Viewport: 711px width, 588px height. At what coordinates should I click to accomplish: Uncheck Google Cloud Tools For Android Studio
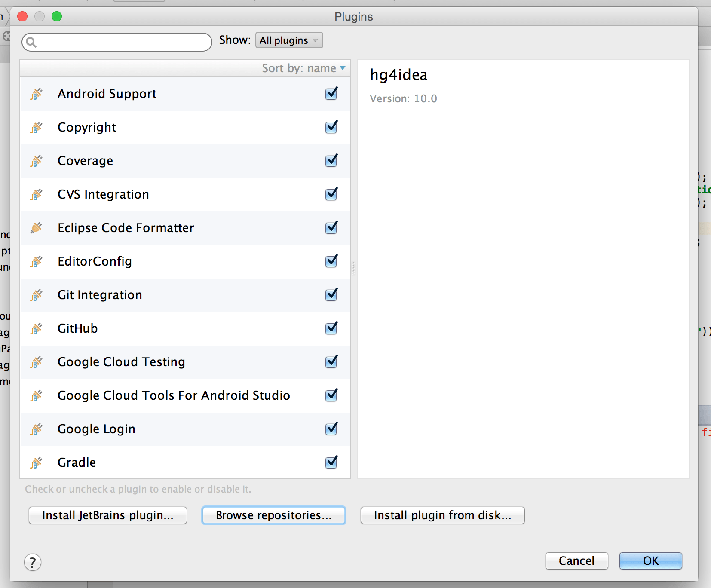click(x=331, y=395)
